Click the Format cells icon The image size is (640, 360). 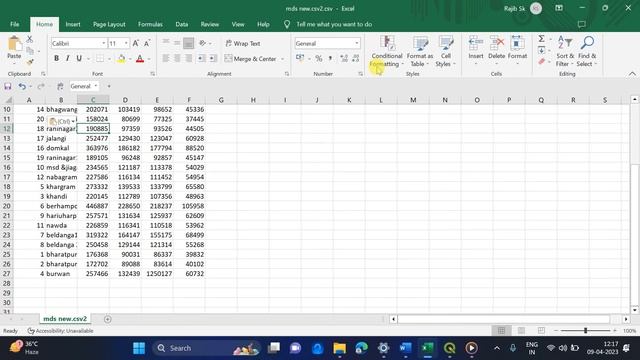pos(518,42)
